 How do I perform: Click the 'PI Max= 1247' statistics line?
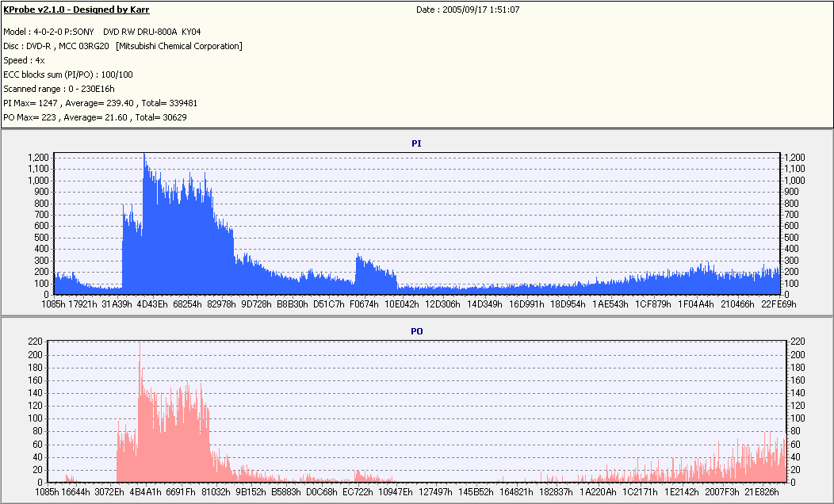(101, 103)
